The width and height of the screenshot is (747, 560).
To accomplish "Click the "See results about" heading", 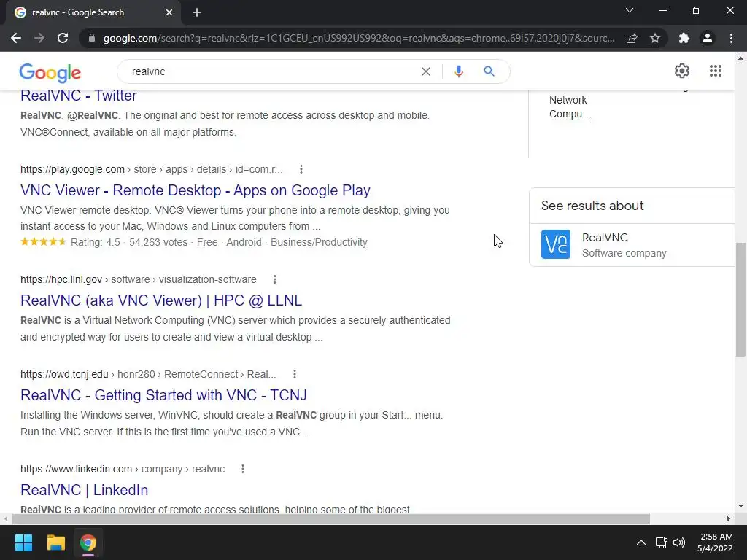I will [592, 206].
